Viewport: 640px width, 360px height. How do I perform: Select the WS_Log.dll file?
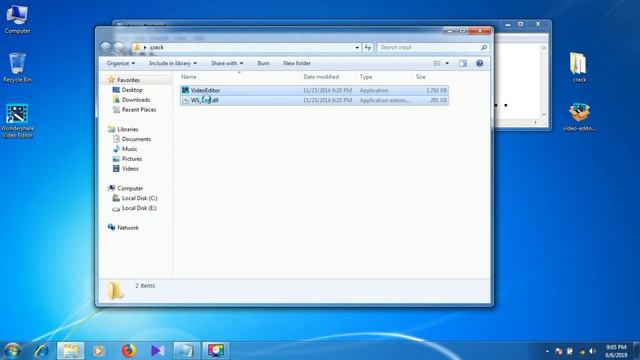point(314,100)
